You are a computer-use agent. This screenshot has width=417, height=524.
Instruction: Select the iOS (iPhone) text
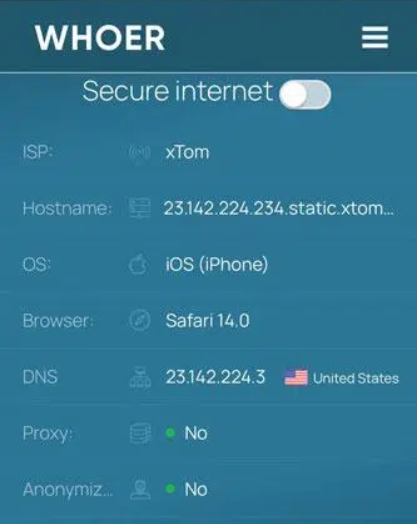[217, 264]
